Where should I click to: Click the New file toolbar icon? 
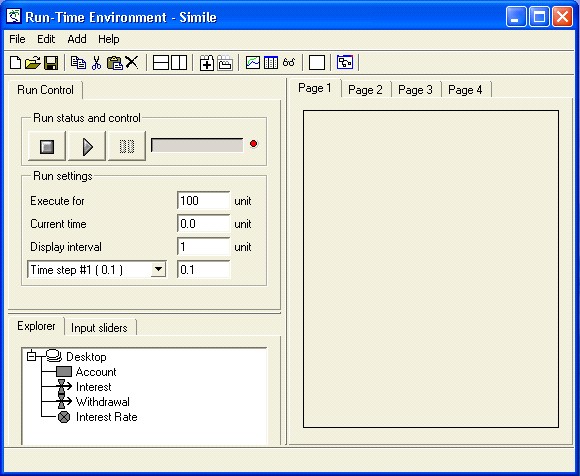[15, 63]
